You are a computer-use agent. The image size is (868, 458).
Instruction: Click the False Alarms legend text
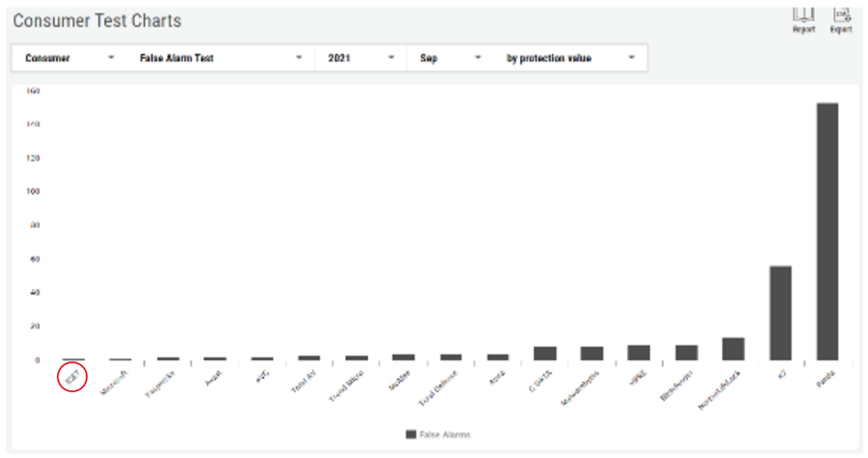pyautogui.click(x=445, y=434)
